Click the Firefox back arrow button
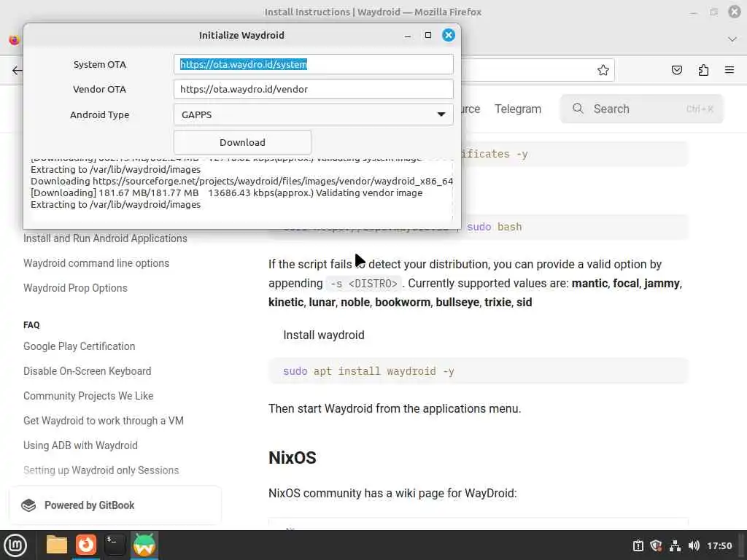Image resolution: width=747 pixels, height=560 pixels. click(17, 71)
